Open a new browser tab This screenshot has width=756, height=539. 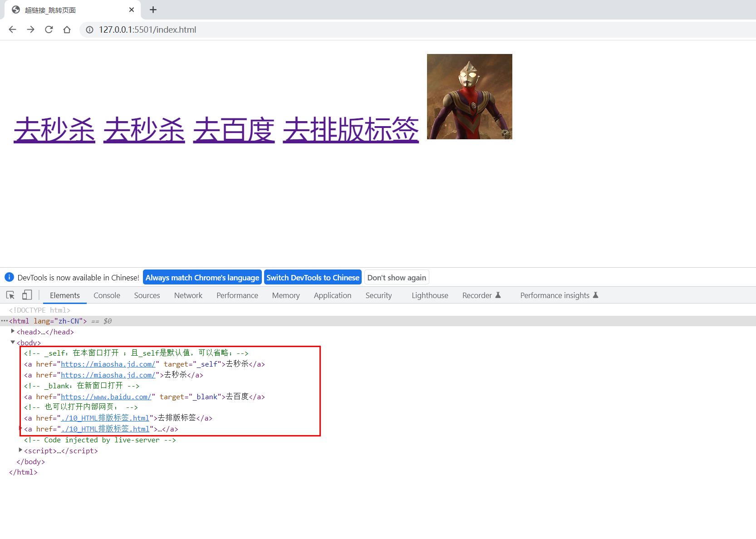pyautogui.click(x=153, y=10)
